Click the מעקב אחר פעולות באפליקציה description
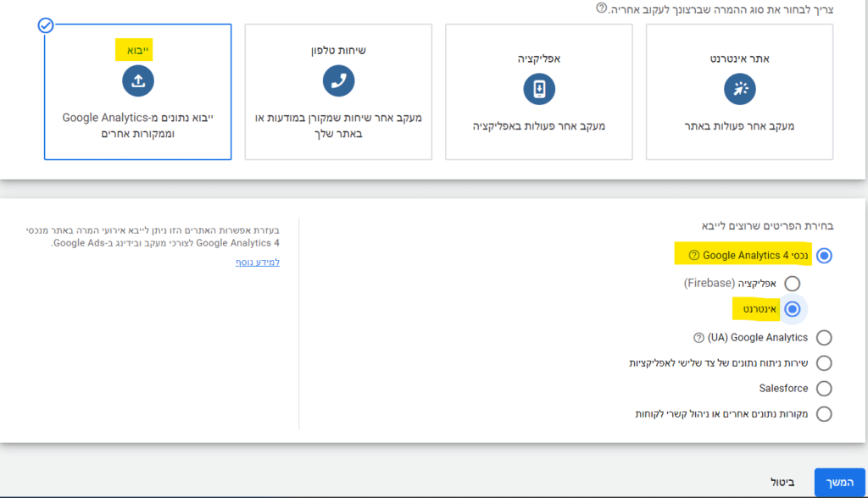This screenshot has height=498, width=868. click(539, 126)
